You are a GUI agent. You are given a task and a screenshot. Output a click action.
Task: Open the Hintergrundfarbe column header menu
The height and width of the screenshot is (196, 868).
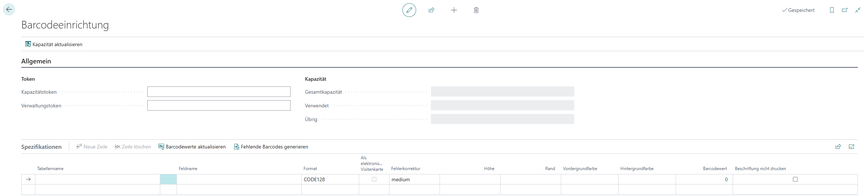click(637, 169)
